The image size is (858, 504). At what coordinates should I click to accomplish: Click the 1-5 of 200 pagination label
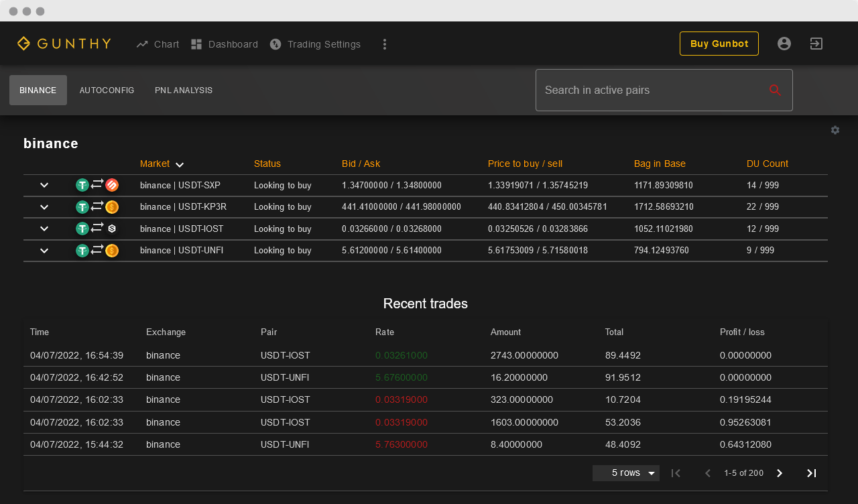pos(743,473)
